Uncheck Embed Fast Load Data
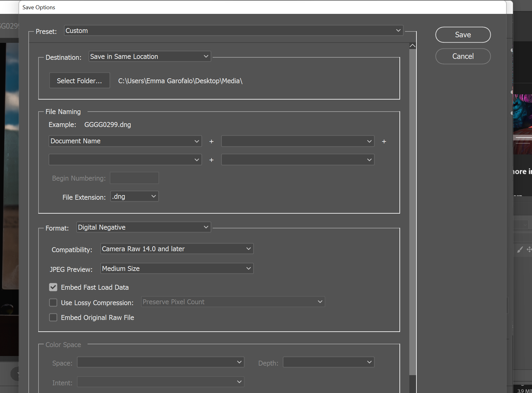This screenshot has width=532, height=393. (53, 287)
